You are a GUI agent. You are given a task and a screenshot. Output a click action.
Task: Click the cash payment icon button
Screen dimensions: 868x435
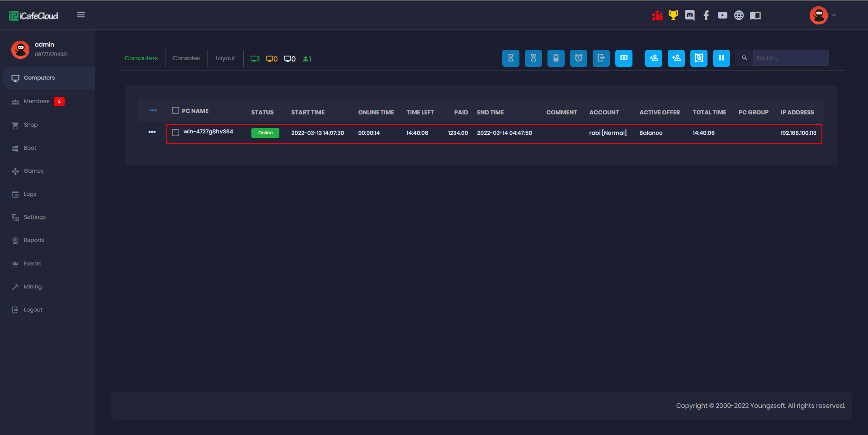click(x=623, y=58)
